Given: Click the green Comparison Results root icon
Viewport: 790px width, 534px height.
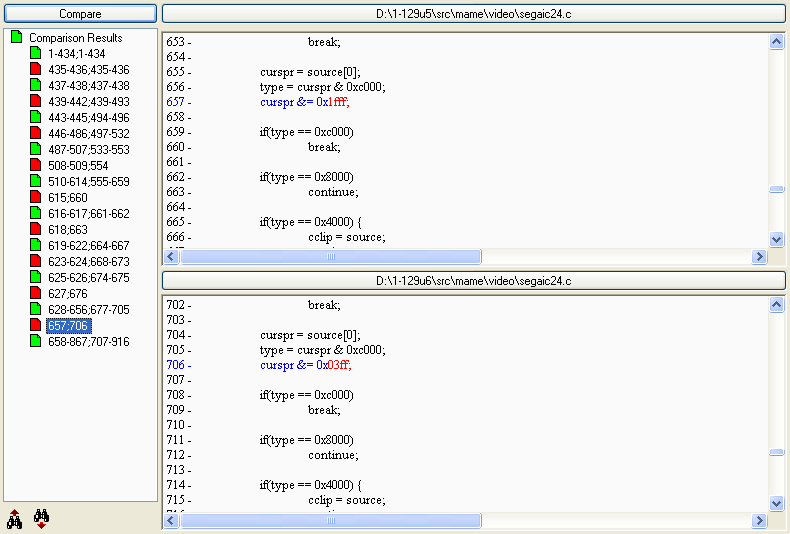Looking at the screenshot, I should [16, 38].
